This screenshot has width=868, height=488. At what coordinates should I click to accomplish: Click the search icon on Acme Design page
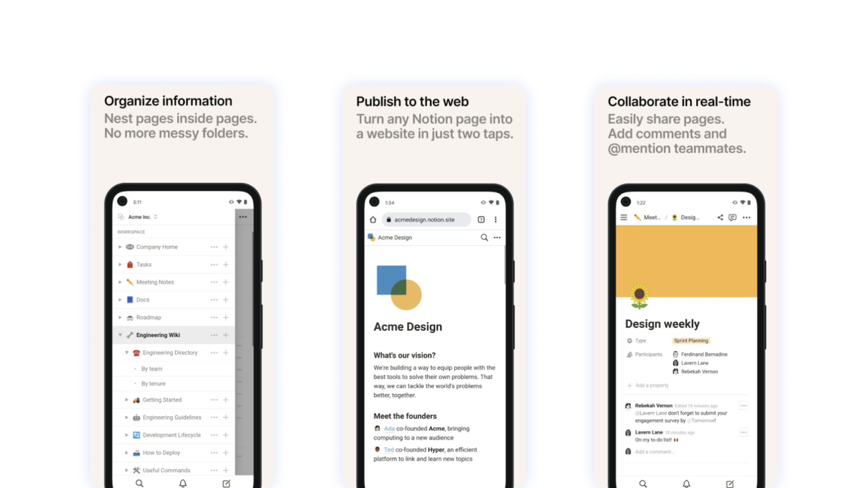(484, 237)
